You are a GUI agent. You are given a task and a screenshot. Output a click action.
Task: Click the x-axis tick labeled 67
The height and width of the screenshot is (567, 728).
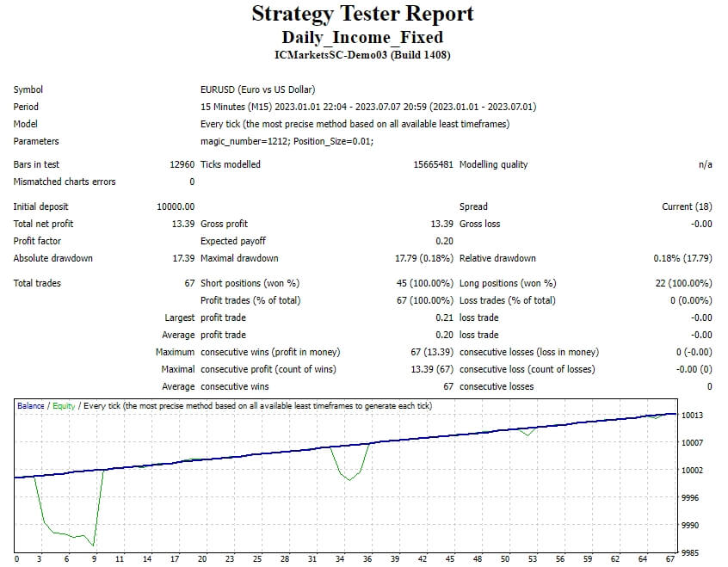point(670,558)
